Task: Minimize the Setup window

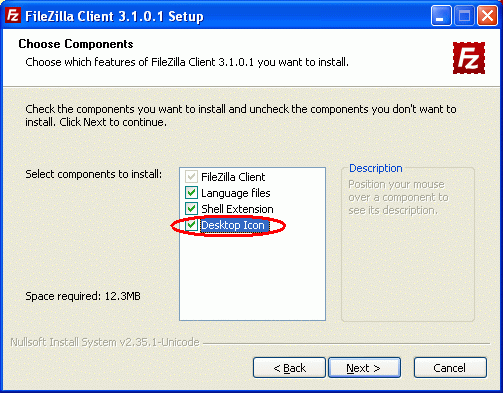Action: 441,16
